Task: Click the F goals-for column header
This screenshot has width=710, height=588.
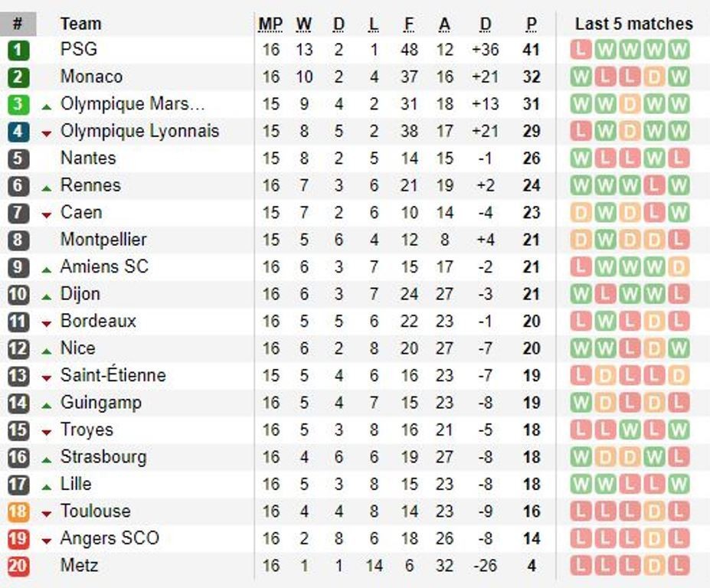Action: pyautogui.click(x=409, y=24)
